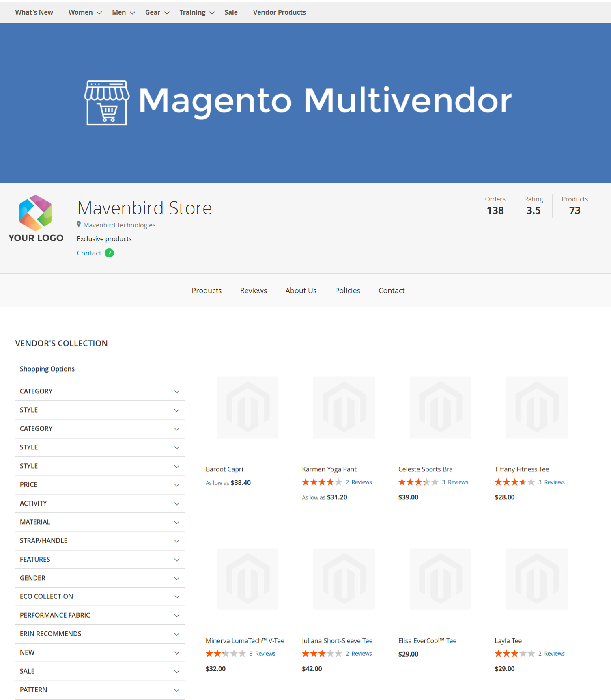Image resolution: width=611 pixels, height=700 pixels.
Task: Click the Elisa EverCool Tee product thumbnail
Action: click(440, 579)
